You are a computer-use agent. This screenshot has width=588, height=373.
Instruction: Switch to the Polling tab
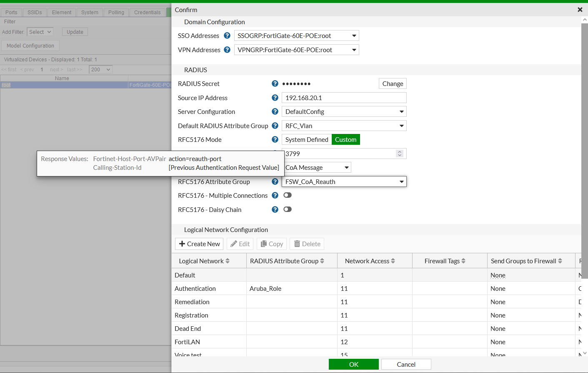click(116, 12)
